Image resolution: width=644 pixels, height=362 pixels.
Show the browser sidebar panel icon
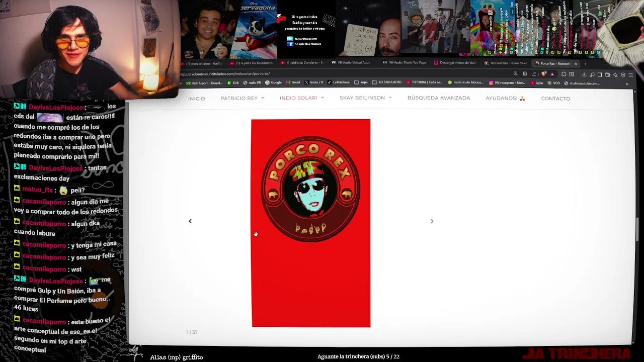pos(600,74)
